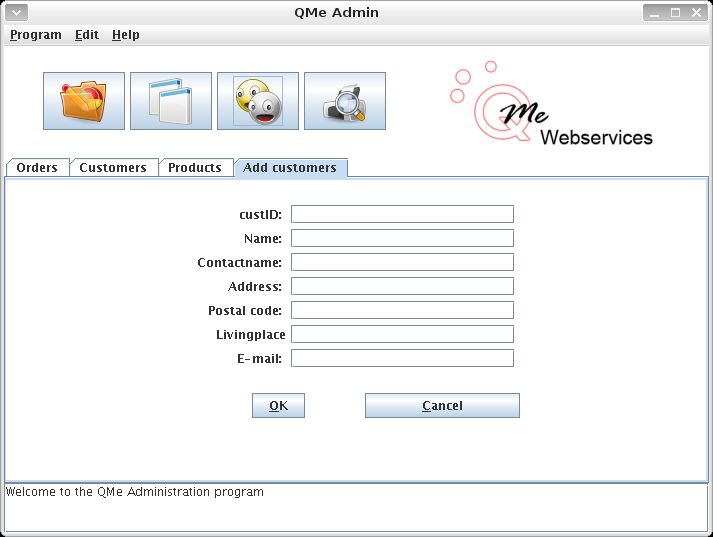Open the window menu arrow in title bar
Screen dimensions: 713x537
click(x=14, y=12)
